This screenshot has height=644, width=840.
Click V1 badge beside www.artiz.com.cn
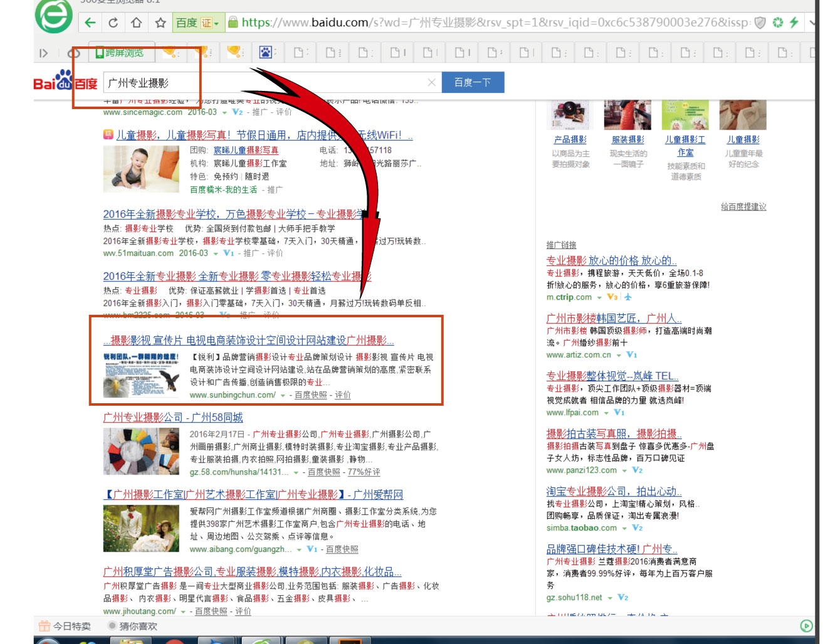point(631,355)
